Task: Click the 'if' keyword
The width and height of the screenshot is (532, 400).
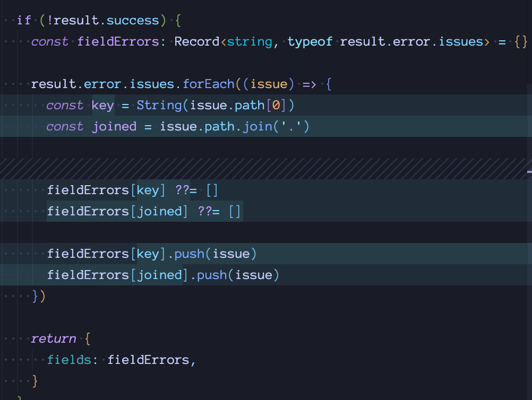Action: tap(24, 20)
